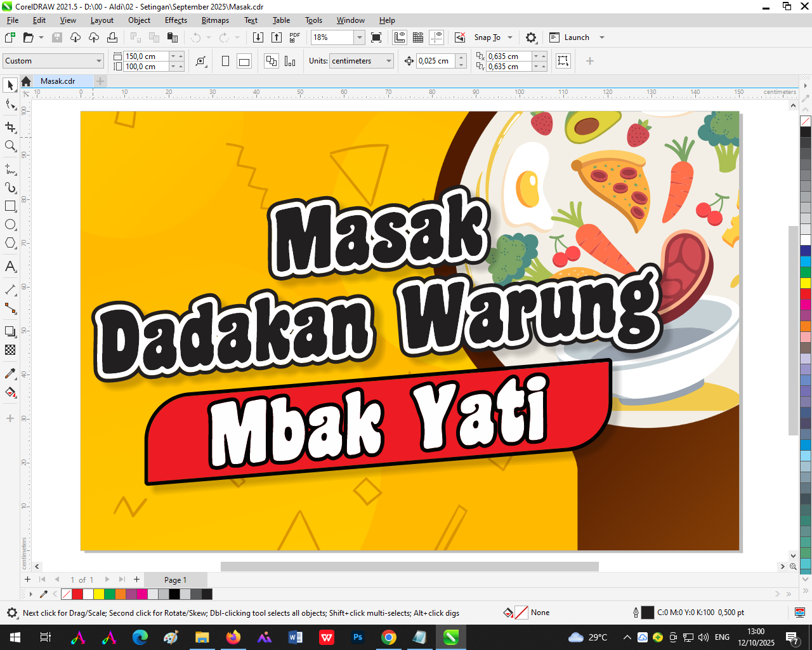Select the Shape tool in the toolbox
812x650 pixels.
coord(10,104)
